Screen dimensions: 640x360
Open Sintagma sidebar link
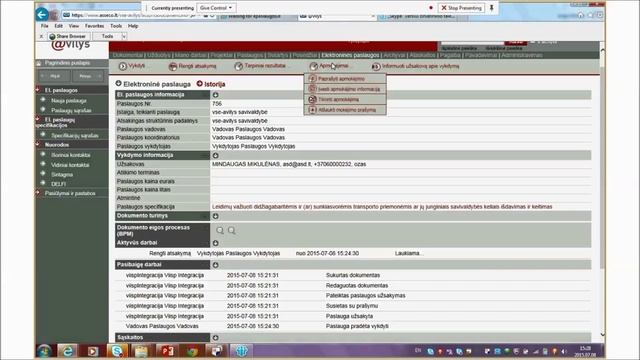62,174
